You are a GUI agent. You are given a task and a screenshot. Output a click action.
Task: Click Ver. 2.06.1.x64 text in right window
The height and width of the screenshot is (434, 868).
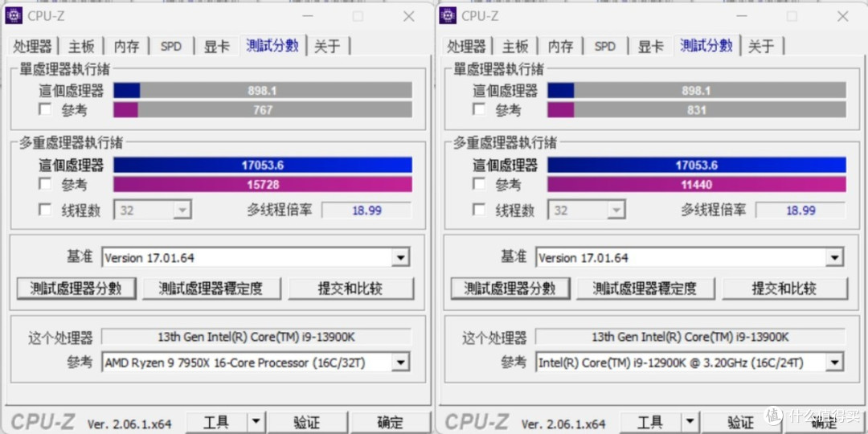click(x=563, y=424)
